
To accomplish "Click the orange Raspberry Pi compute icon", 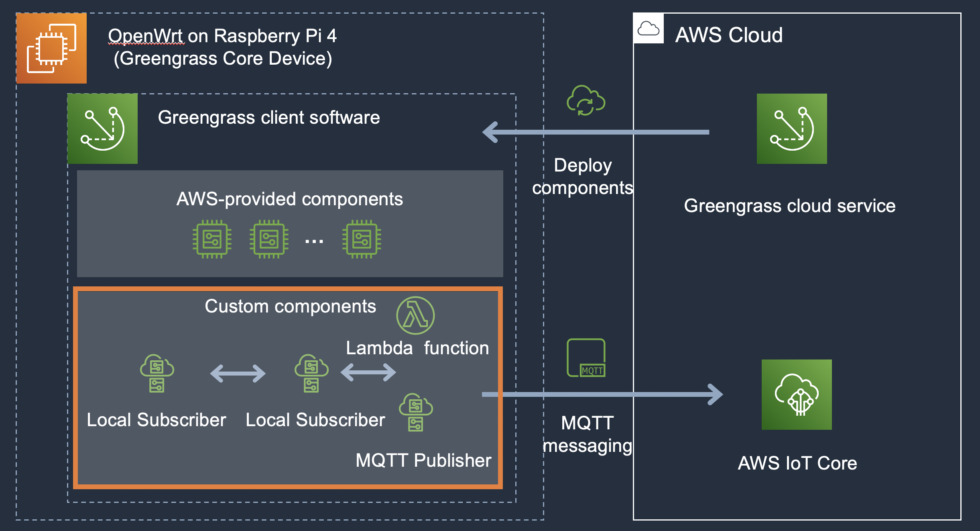I will click(51, 48).
